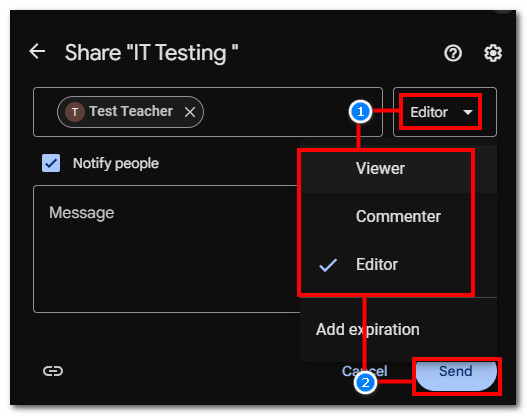Open the help question mark icon
This screenshot has height=416, width=527.
pyautogui.click(x=453, y=53)
